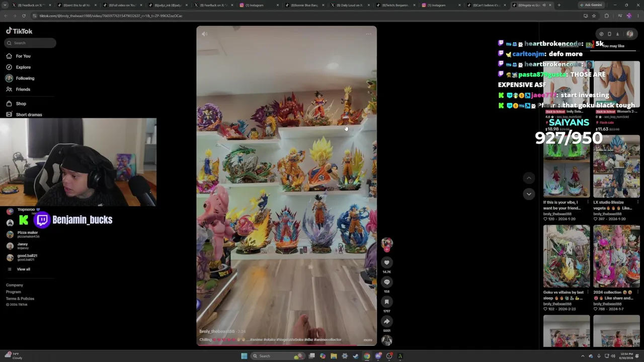Click the Friends people icon

(9, 89)
